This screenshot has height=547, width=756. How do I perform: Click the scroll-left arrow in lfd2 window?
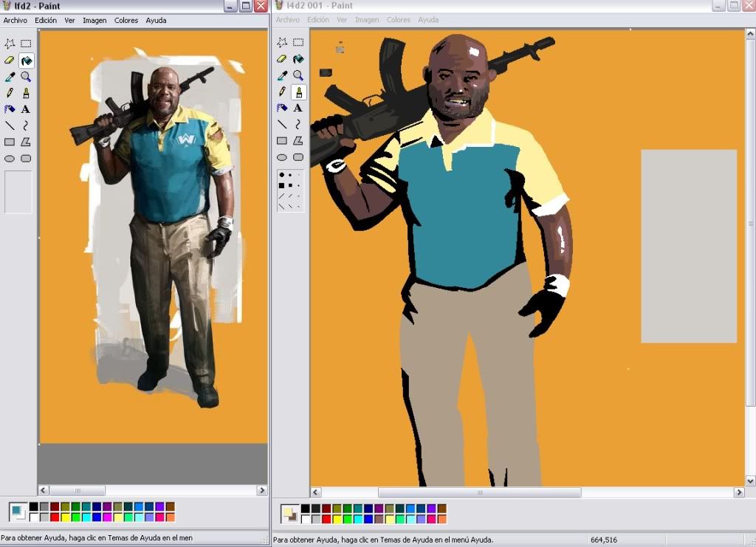[44, 490]
